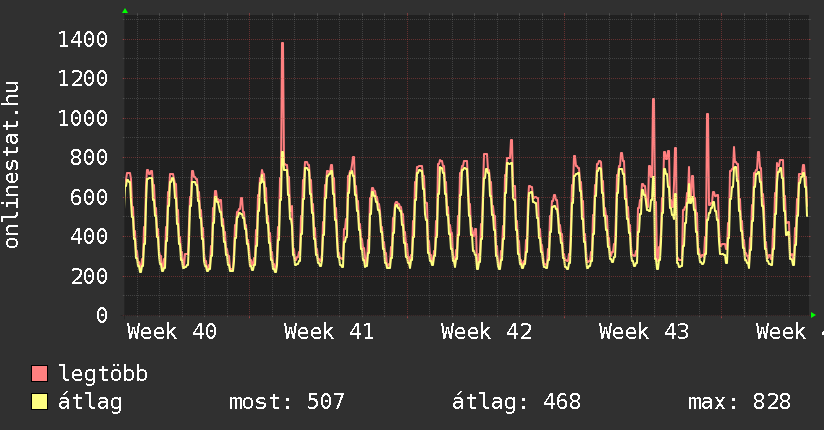Click the tallest red spike peak near 1400
The image size is (824, 430).
(283, 44)
